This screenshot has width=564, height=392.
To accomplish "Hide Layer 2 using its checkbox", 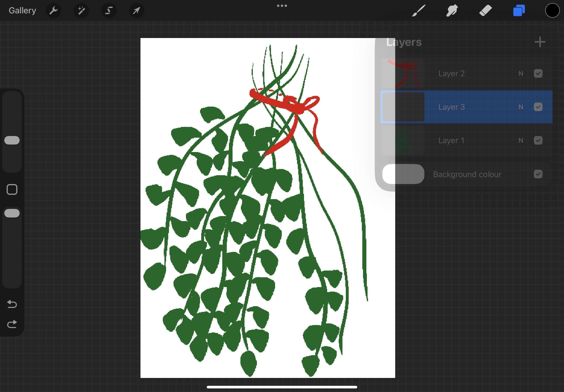I will (x=538, y=73).
